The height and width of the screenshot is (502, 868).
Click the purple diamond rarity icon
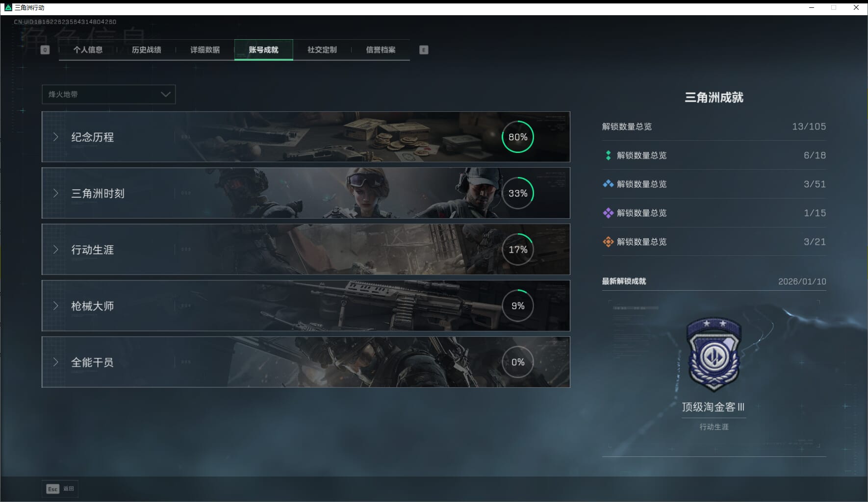[608, 213]
